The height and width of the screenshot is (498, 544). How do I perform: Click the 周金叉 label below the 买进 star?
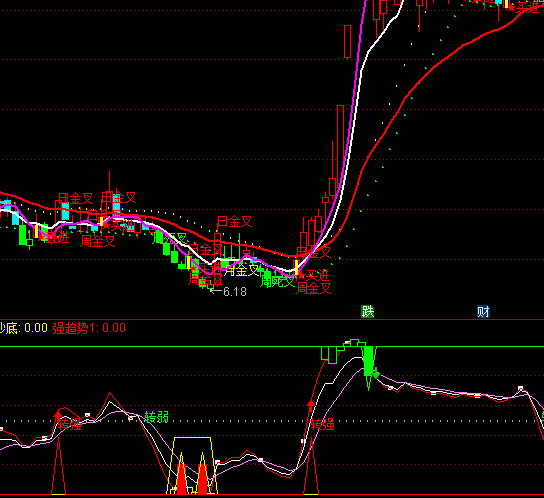coord(314,288)
